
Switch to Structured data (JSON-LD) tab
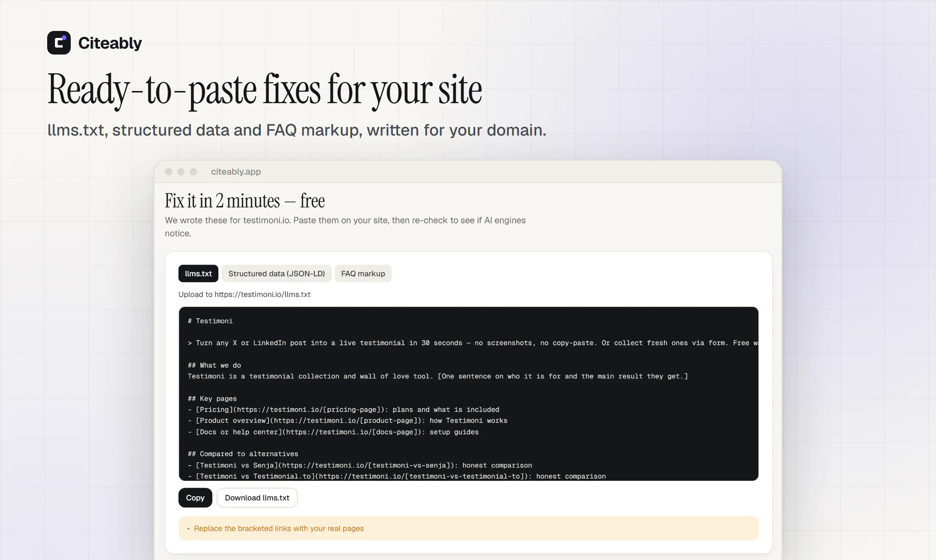point(276,274)
